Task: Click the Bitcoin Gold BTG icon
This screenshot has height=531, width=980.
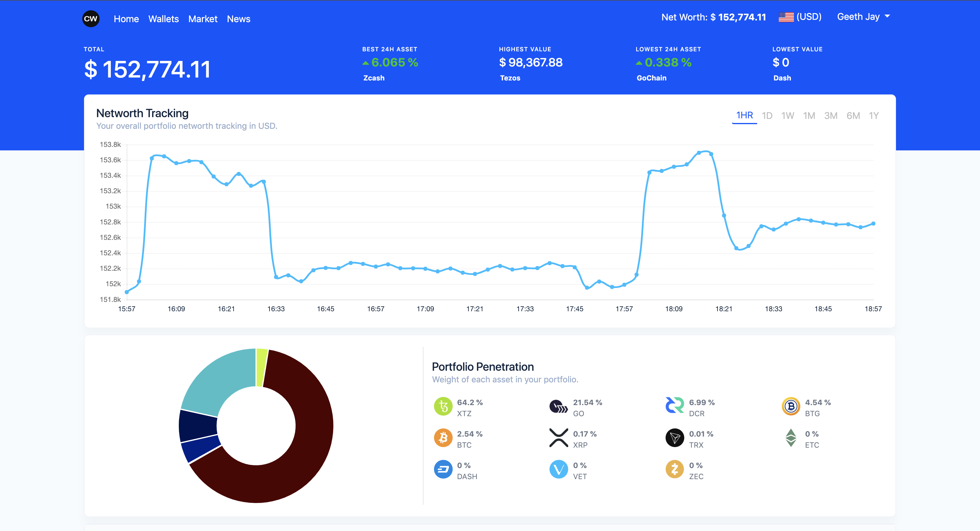Action: [790, 407]
